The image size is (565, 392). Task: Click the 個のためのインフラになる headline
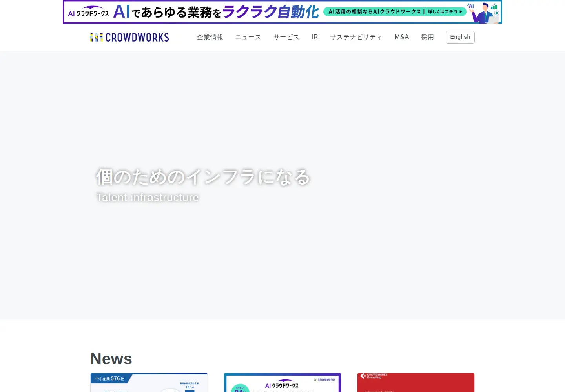[203, 177]
